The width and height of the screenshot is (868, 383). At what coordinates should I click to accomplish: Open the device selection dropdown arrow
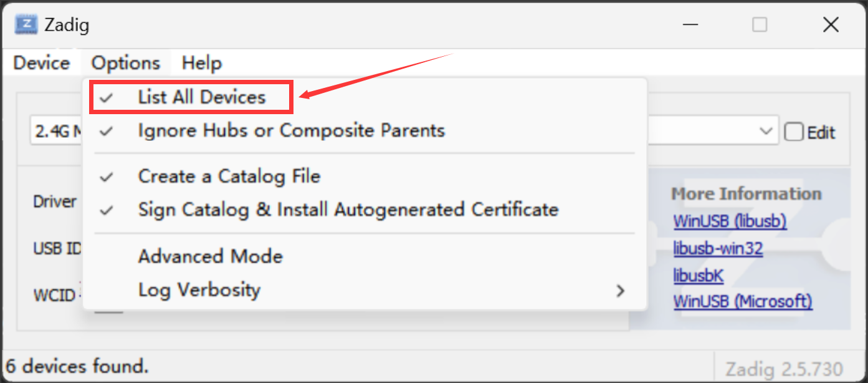click(x=766, y=131)
